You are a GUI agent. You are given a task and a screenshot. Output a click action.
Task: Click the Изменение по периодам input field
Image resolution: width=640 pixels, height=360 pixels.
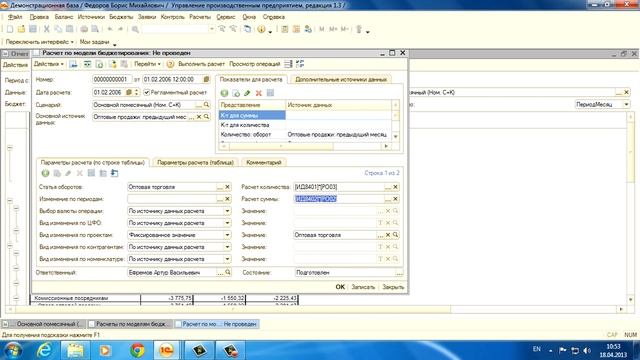[172, 199]
